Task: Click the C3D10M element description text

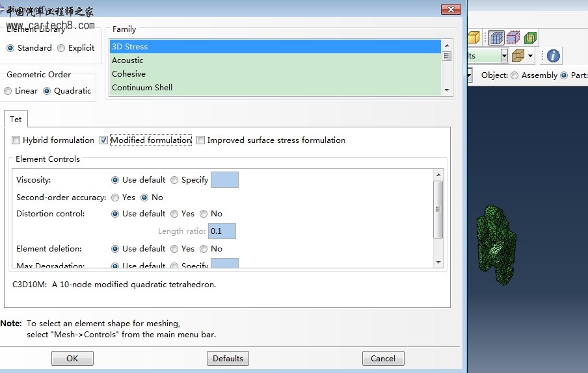Action: [x=114, y=285]
